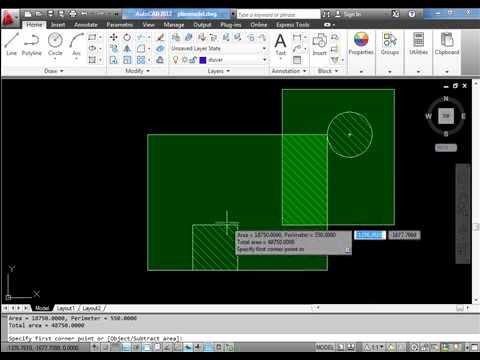Click the linear Dimension tool icon
The width and height of the screenshot is (480, 360).
[297, 37]
